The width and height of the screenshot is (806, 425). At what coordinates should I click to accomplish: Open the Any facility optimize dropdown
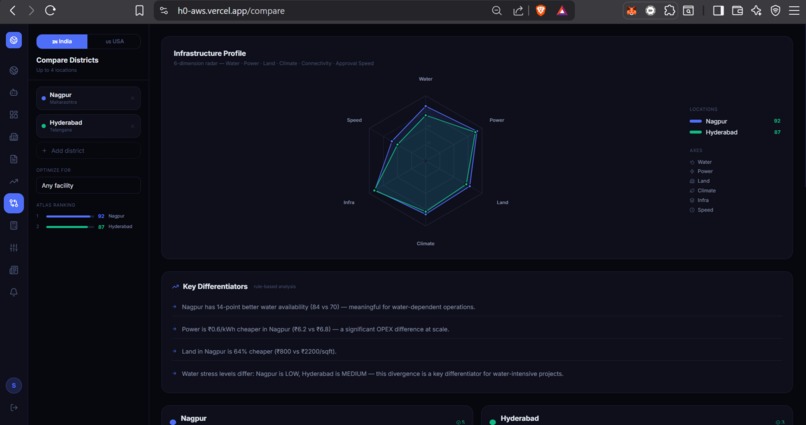[x=88, y=186]
